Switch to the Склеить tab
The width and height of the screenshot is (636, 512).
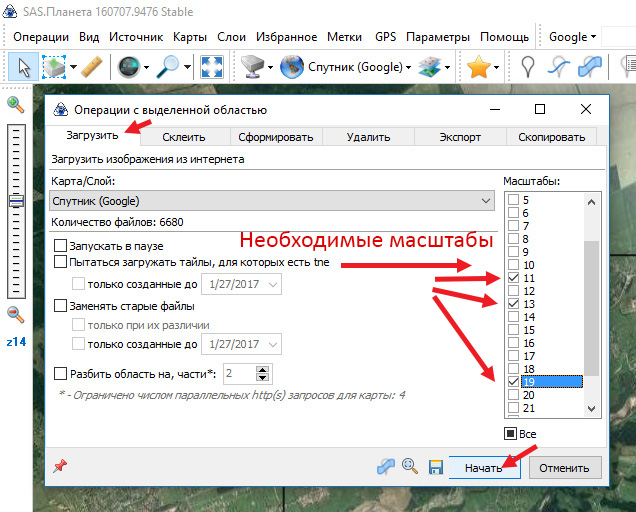pyautogui.click(x=185, y=136)
